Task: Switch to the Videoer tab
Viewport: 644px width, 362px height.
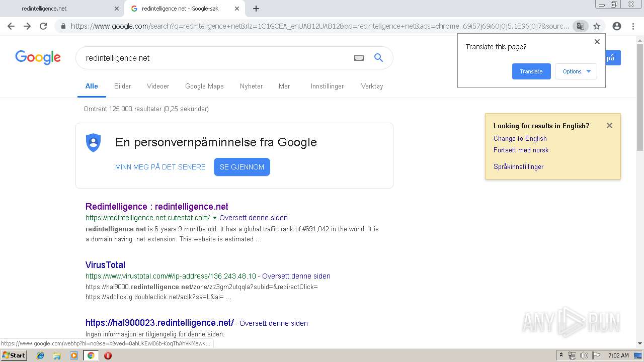Action: pyautogui.click(x=158, y=86)
